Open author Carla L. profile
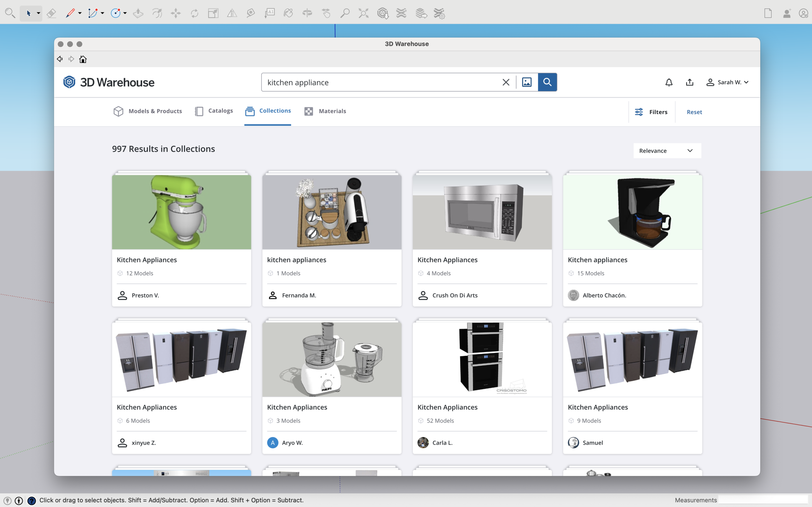 tap(442, 443)
